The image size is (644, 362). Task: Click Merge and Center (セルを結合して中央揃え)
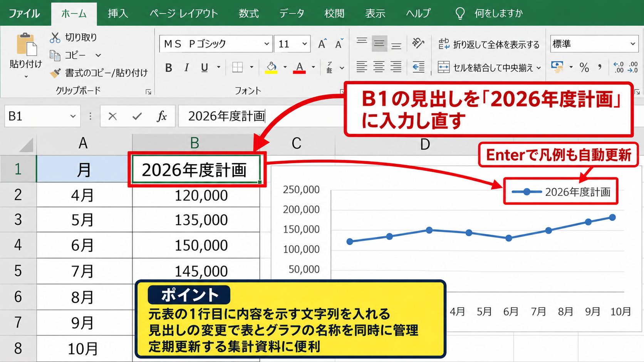pos(485,68)
